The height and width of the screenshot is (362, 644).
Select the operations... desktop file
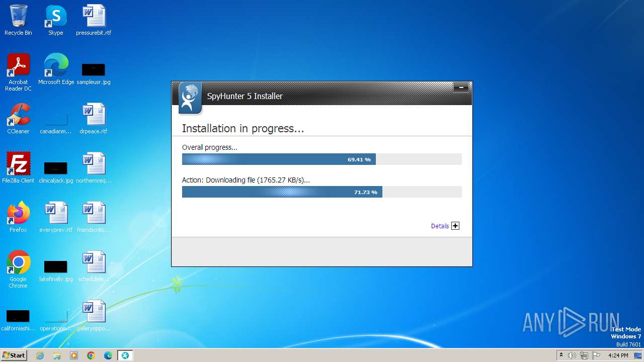point(56,320)
